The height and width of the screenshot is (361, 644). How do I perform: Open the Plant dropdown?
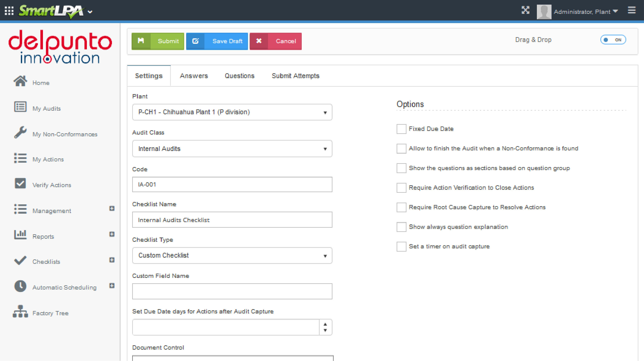232,112
